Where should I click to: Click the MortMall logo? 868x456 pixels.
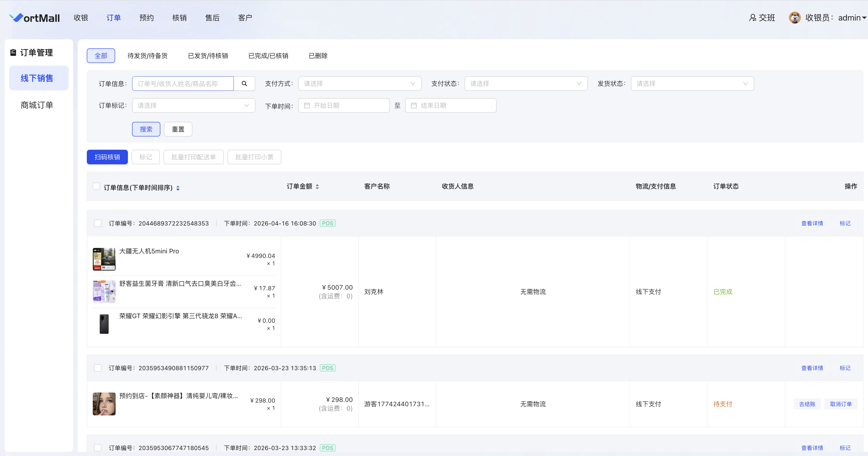(x=35, y=18)
